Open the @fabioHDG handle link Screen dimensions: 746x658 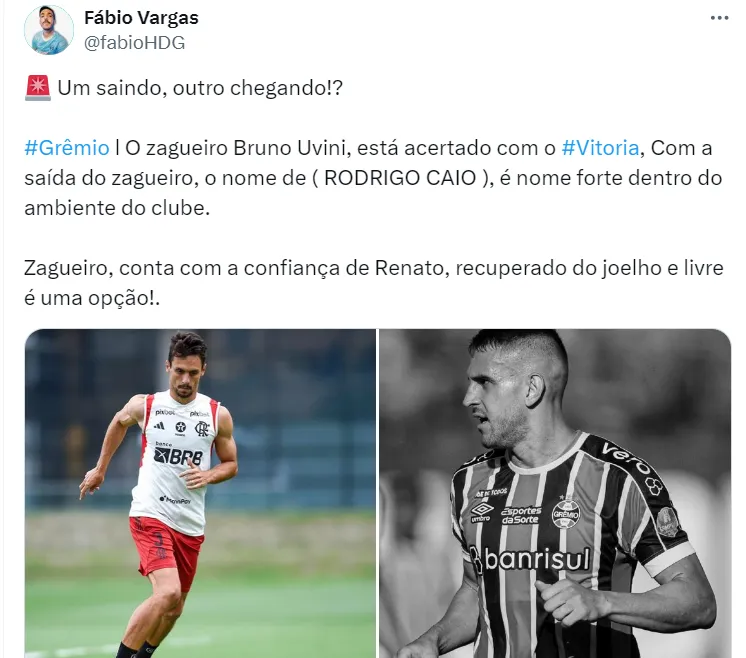click(x=135, y=43)
